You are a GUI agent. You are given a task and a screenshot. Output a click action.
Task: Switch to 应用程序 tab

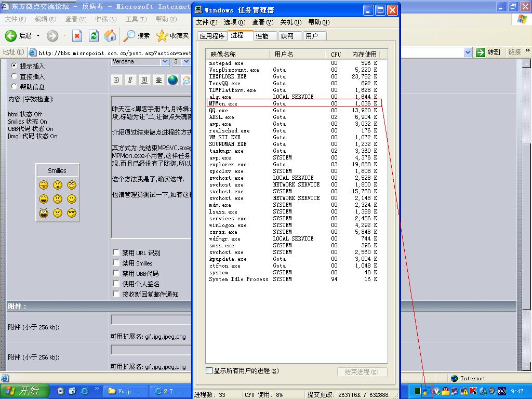(212, 36)
